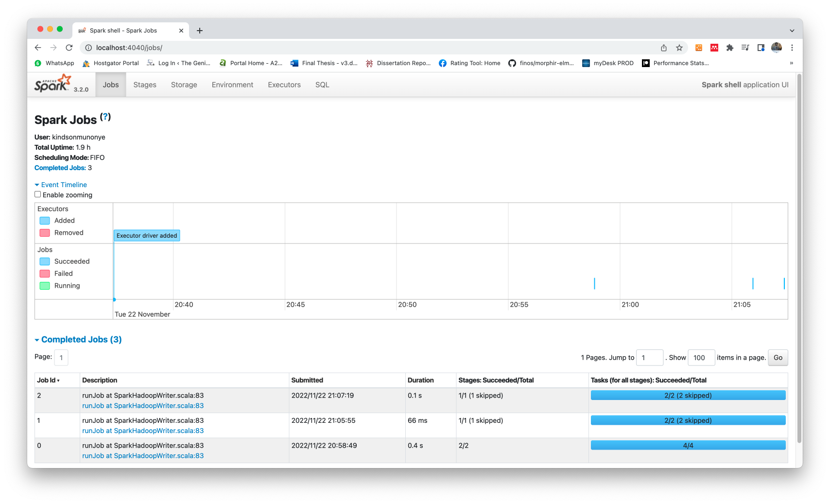This screenshot has width=830, height=504.
Task: Open the SQL tab
Action: (x=322, y=85)
